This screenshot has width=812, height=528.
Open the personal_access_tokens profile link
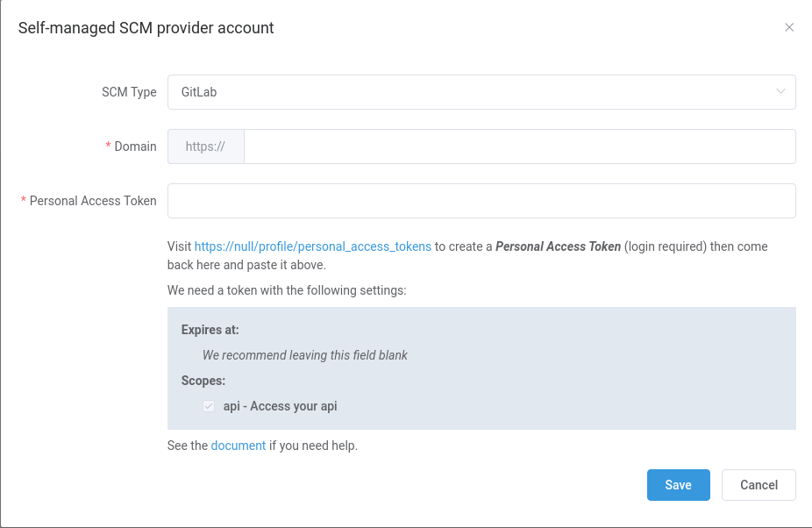[x=313, y=246]
